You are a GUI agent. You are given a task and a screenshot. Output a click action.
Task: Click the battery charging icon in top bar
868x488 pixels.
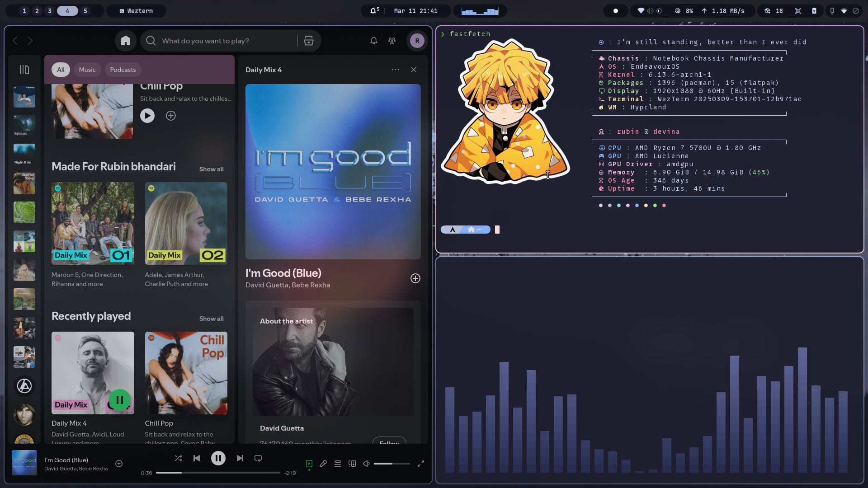pyautogui.click(x=814, y=11)
